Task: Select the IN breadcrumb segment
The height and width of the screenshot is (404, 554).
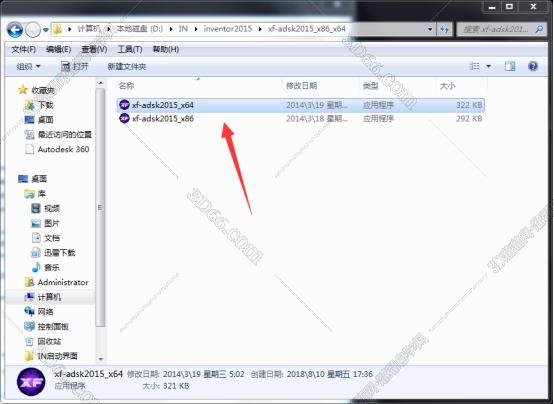Action: tap(183, 29)
